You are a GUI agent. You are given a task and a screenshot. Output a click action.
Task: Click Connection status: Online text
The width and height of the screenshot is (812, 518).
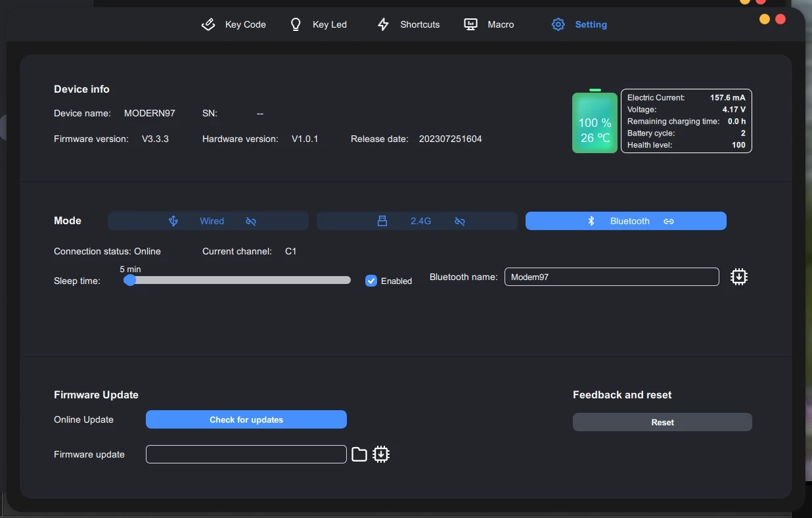click(x=107, y=251)
